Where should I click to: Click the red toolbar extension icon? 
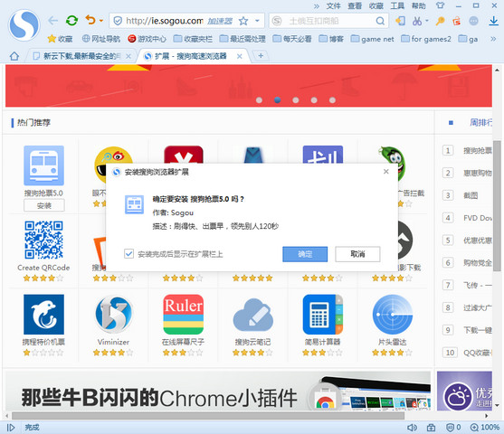[x=456, y=21]
